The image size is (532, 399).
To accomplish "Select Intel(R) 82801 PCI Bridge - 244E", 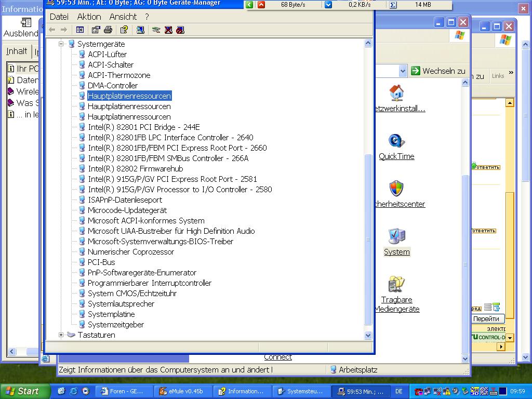I will click(144, 127).
